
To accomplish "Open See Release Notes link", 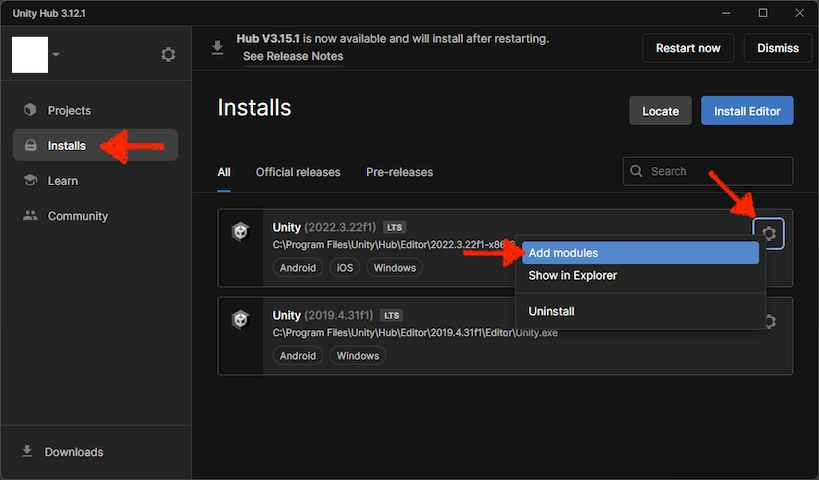I will 293,56.
